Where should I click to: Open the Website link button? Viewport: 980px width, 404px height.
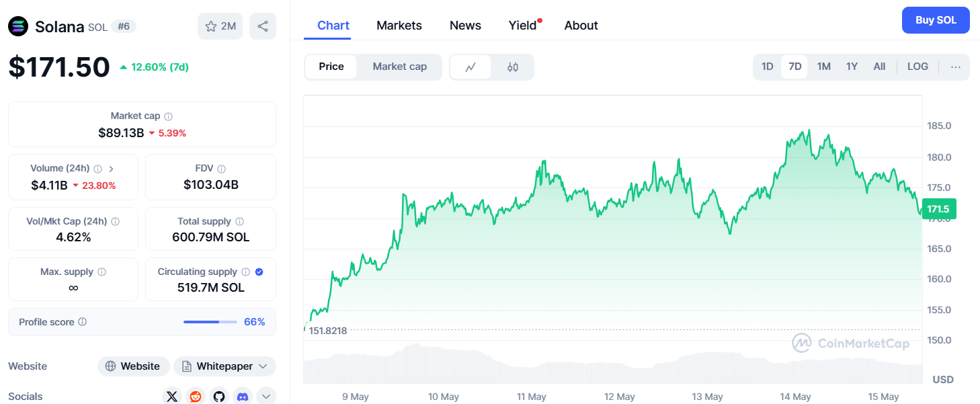point(133,366)
